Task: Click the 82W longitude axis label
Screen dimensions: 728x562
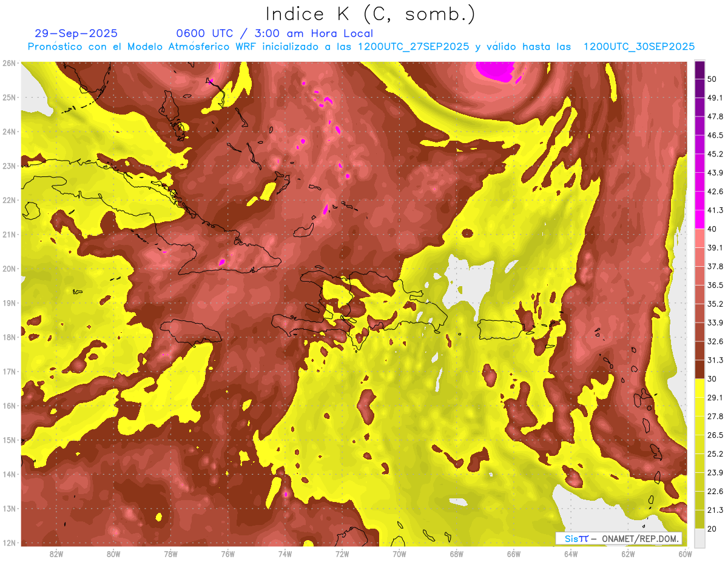Action: 56,554
